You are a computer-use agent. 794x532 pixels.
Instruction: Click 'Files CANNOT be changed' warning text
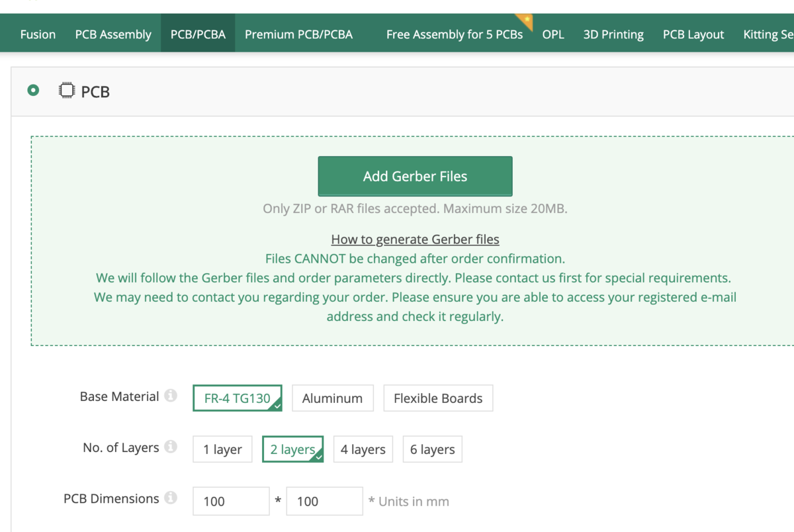click(415, 258)
